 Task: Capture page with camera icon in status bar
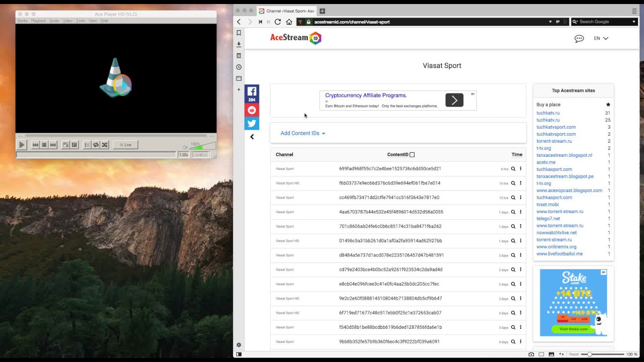(x=531, y=354)
